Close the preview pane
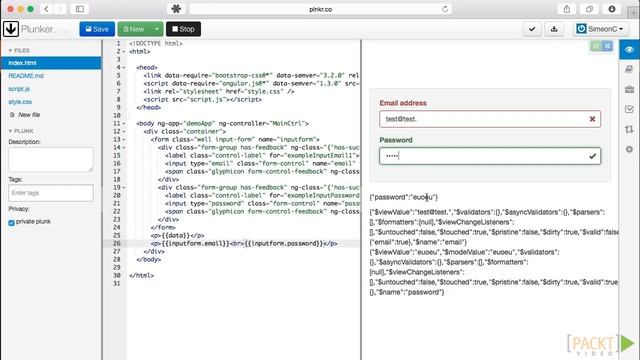Viewport: 640px width, 360px height. point(607,46)
